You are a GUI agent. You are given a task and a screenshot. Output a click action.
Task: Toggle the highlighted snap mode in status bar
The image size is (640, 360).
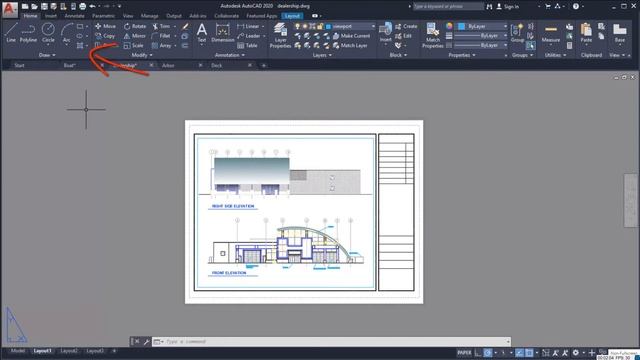pyautogui.click(x=488, y=353)
